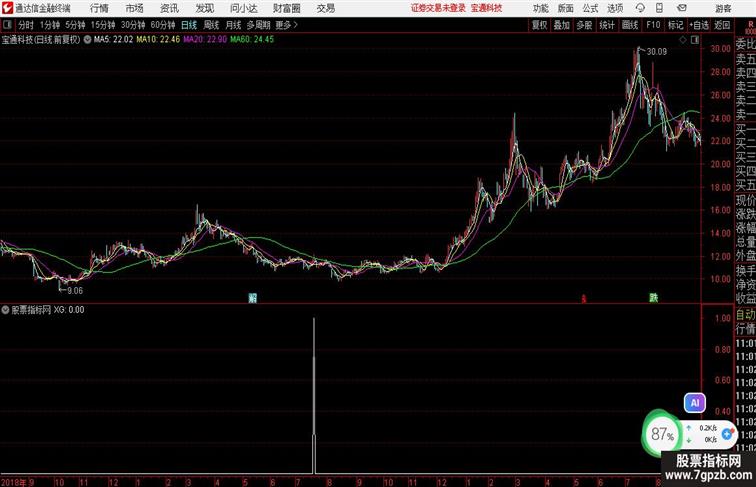Viewport: 756px width, 487px height.
Task: Switch to 60分钟 period
Action: (163, 25)
